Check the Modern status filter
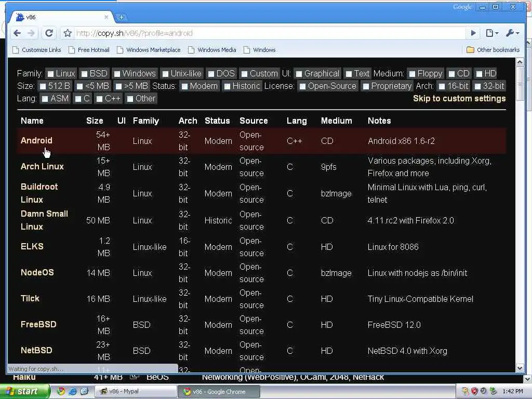The height and width of the screenshot is (399, 532). pyautogui.click(x=184, y=87)
